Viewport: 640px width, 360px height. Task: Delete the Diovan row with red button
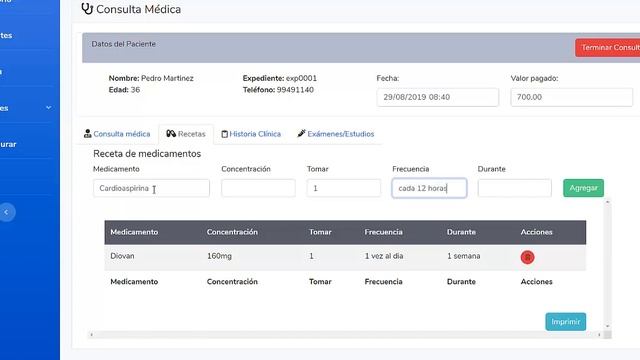click(x=527, y=257)
